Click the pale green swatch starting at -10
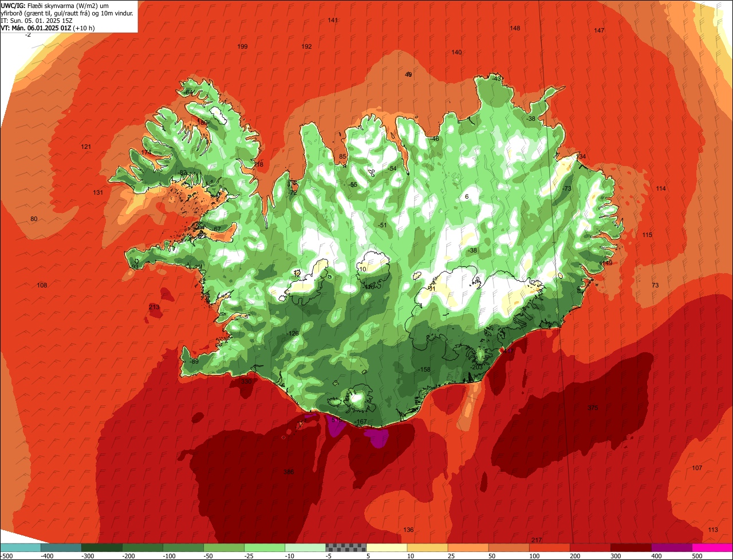733x560 pixels. point(305,547)
